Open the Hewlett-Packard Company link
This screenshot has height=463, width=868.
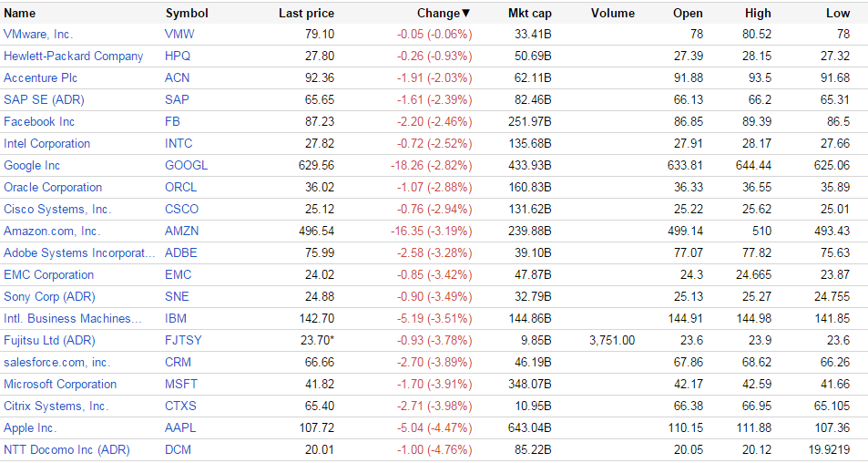(73, 56)
